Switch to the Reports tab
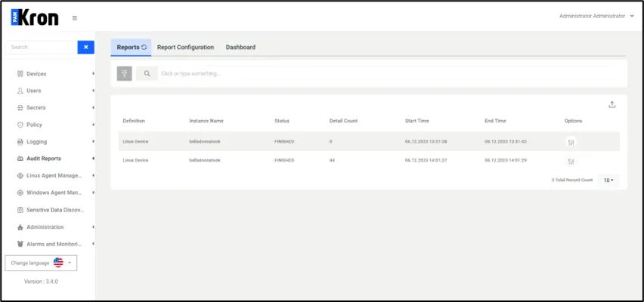This screenshot has width=644, height=302. coord(131,48)
